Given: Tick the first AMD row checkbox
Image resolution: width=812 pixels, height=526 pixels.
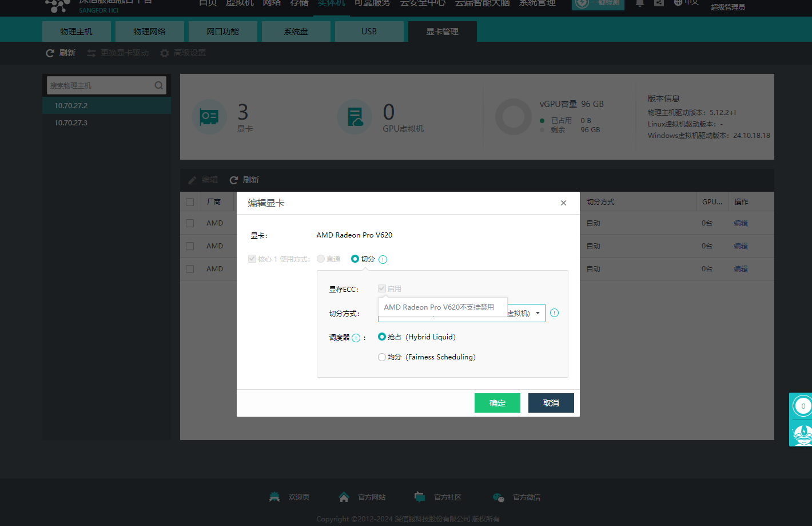Looking at the screenshot, I should coord(190,223).
